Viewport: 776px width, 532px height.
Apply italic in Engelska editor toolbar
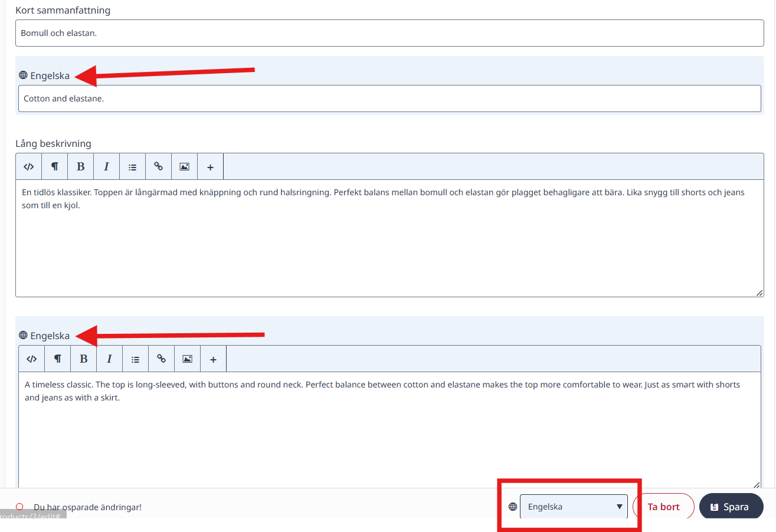click(x=109, y=359)
